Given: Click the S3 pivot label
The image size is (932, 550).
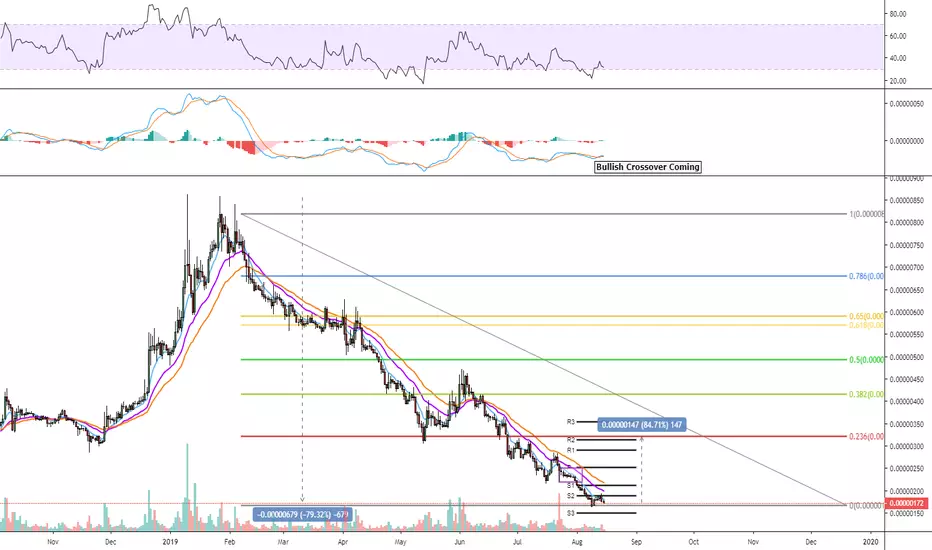Looking at the screenshot, I should tap(571, 513).
